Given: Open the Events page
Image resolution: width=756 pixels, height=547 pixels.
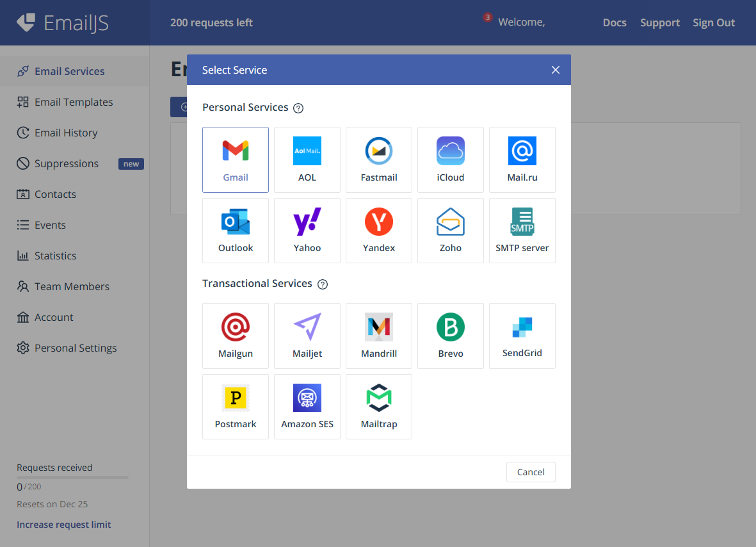Looking at the screenshot, I should [x=75, y=225].
